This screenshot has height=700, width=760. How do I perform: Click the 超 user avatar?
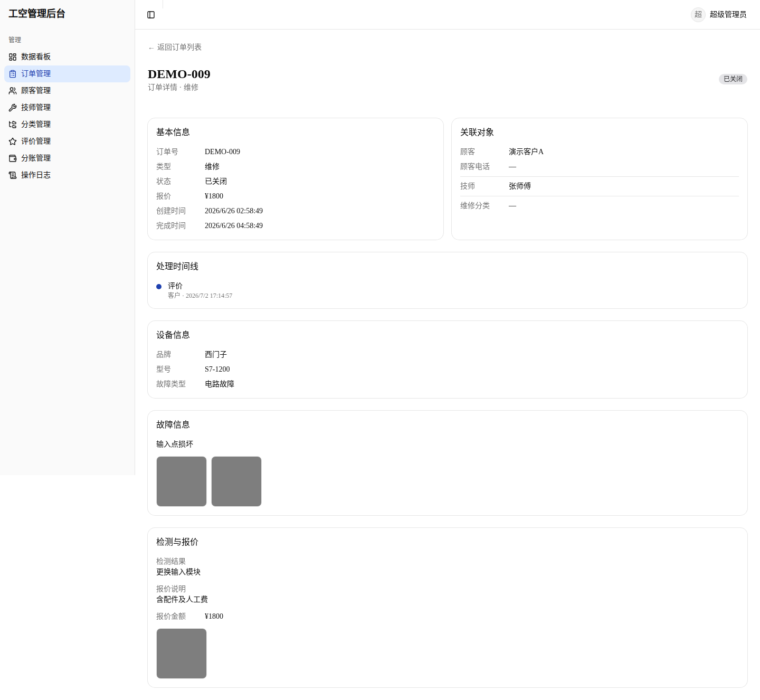698,15
